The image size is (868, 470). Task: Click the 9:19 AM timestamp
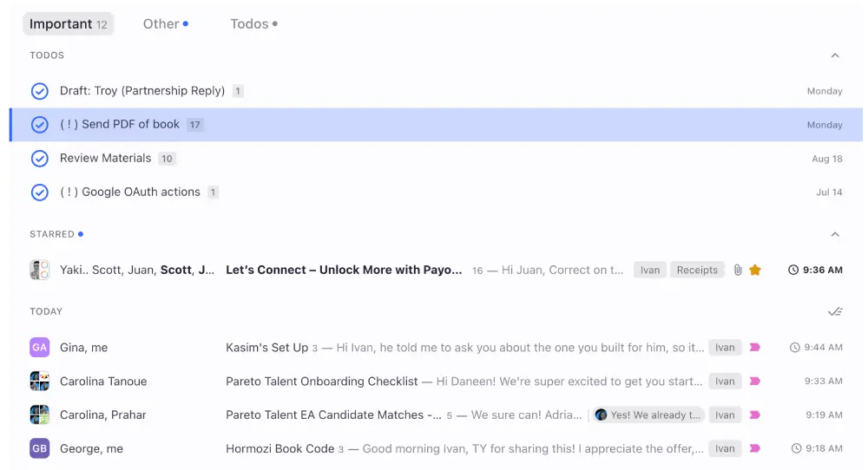(824, 415)
